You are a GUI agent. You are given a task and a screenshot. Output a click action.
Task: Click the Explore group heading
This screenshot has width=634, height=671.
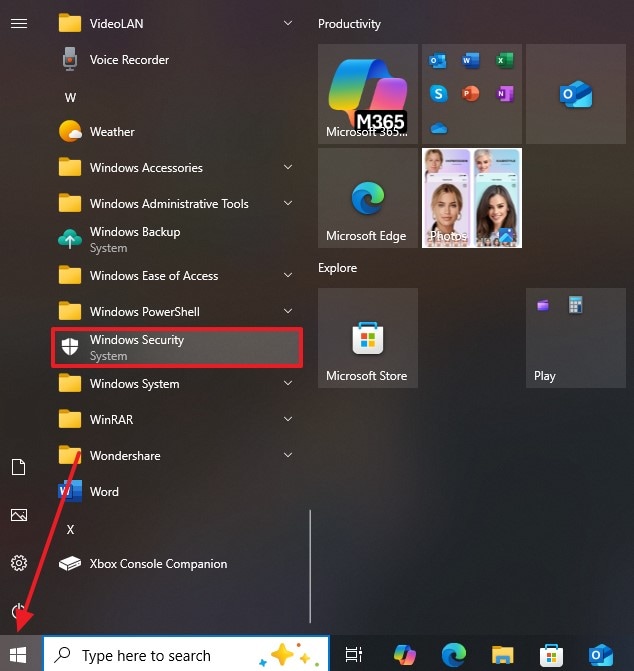pyautogui.click(x=337, y=268)
